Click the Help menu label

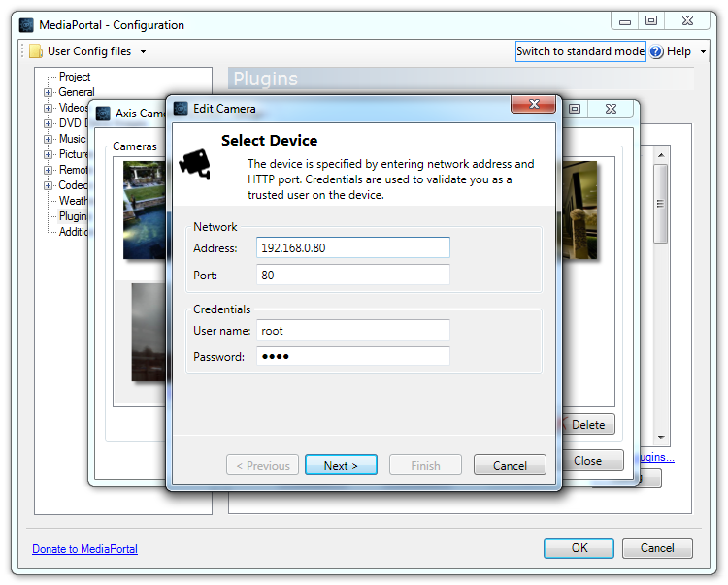[678, 51]
